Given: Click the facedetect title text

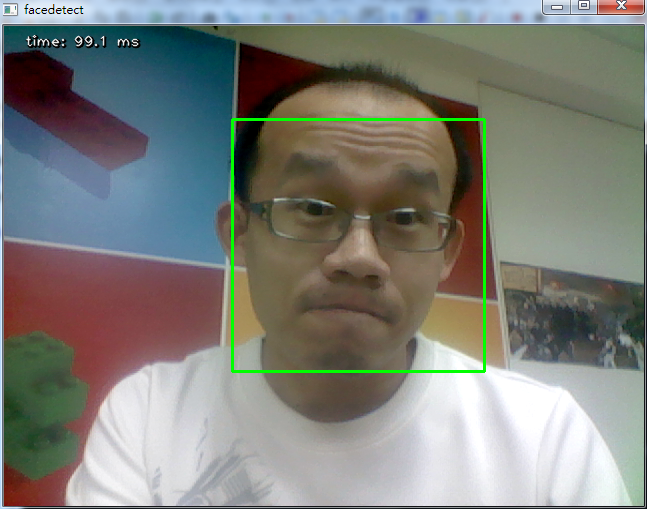Looking at the screenshot, I should click(54, 9).
